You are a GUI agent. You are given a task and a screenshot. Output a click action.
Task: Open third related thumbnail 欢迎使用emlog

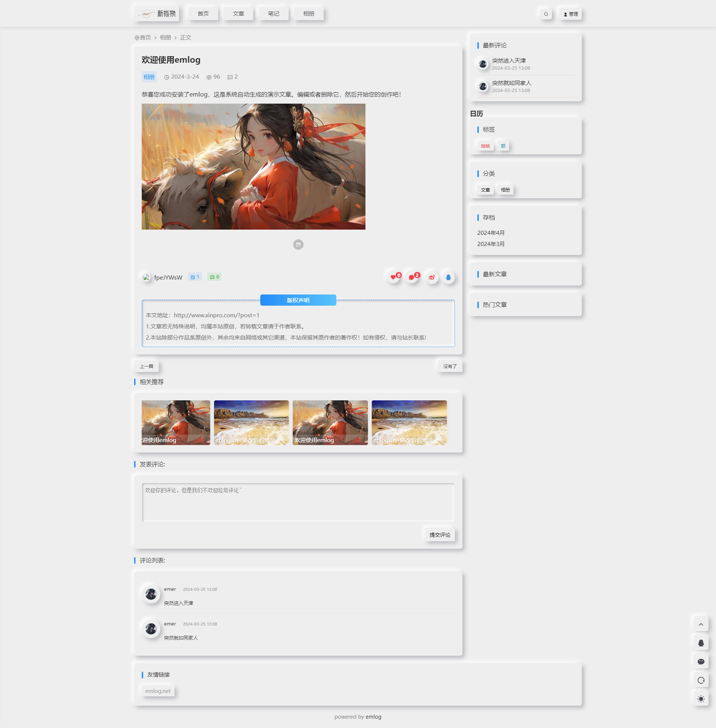[330, 422]
